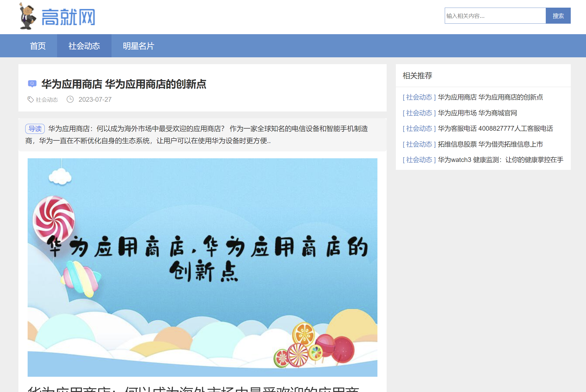
Task: Open related link 华为客服电话 4008827777
Action: 495,129
